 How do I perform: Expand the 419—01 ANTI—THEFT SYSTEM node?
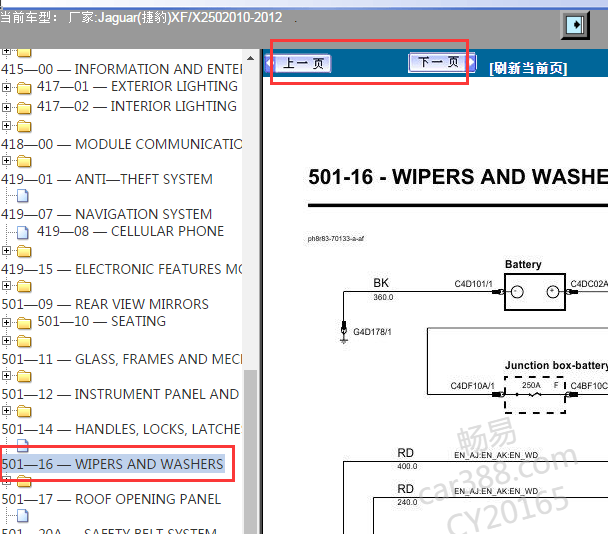coord(6,160)
